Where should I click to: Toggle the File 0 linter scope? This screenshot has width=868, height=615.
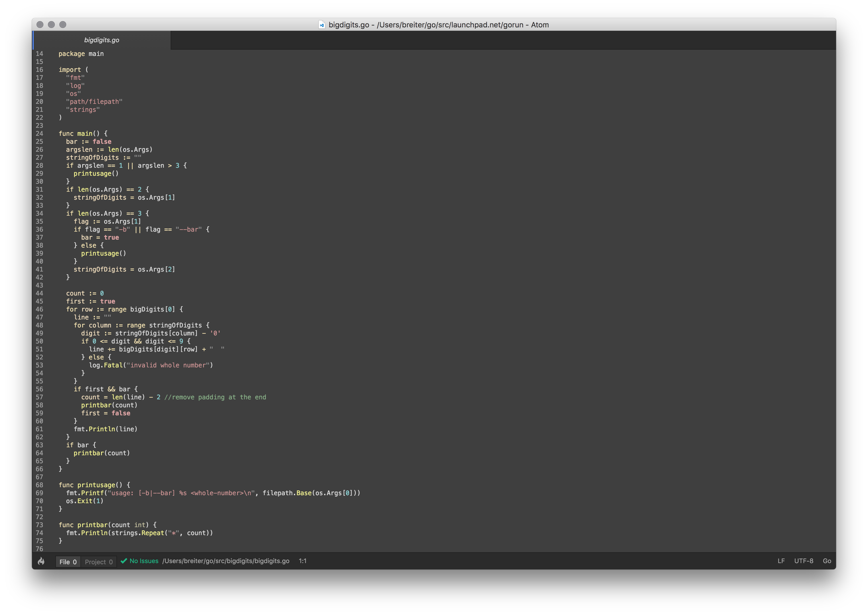coord(68,562)
